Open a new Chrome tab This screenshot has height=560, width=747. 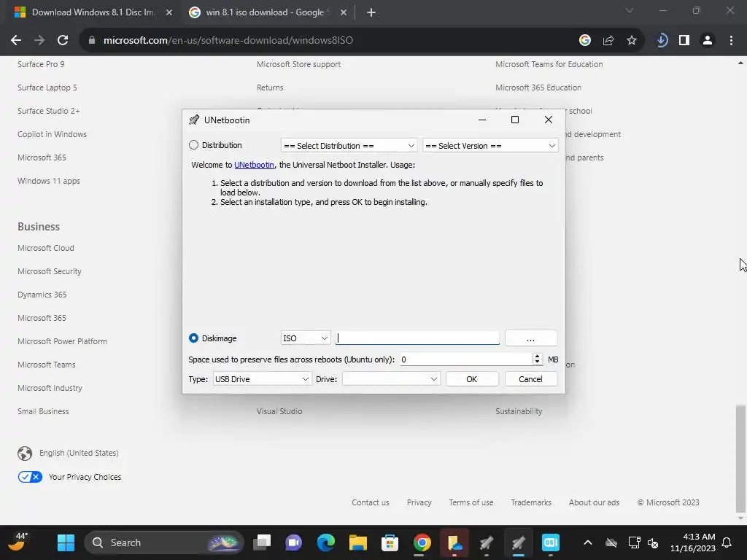coord(371,12)
